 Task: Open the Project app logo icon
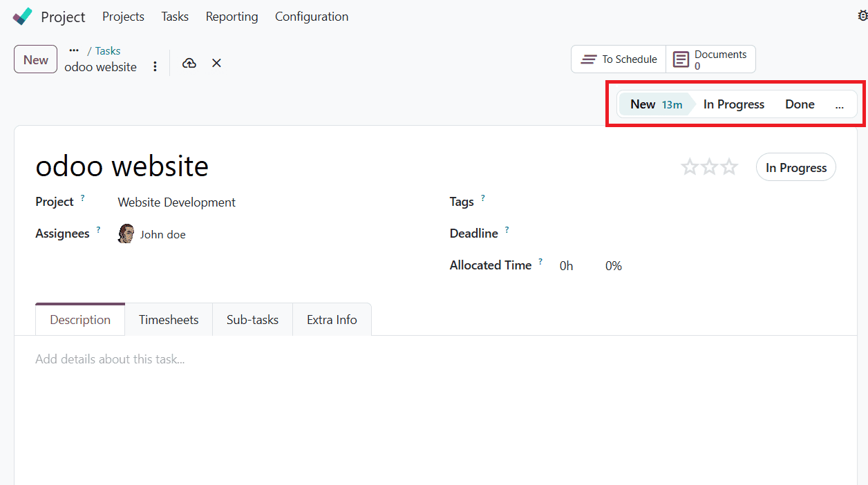pos(23,17)
